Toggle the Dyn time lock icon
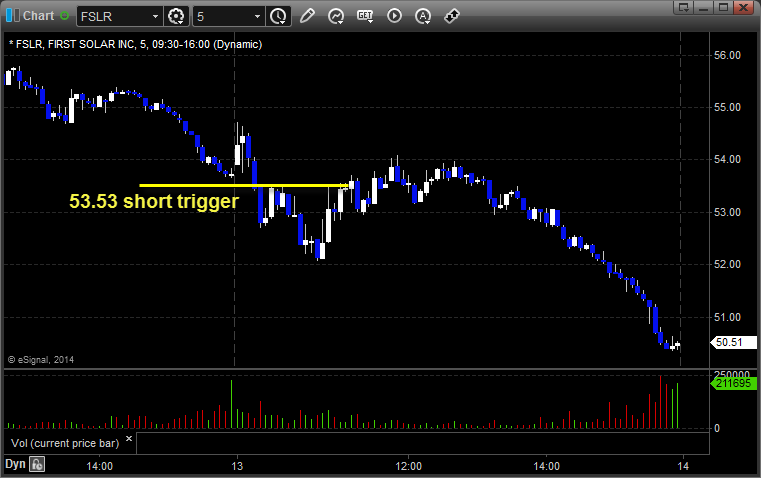Screen dimensions: 761x478 pos(37,464)
